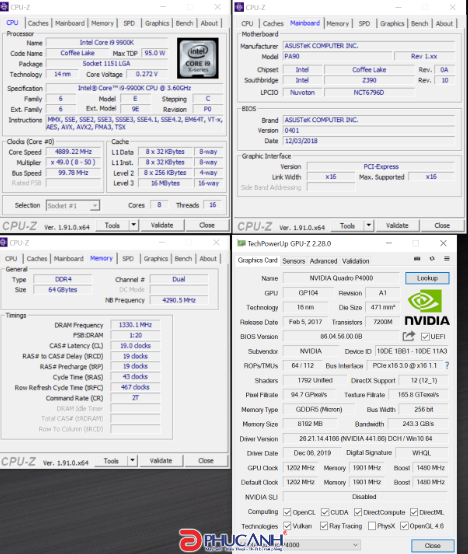Toggle the PhysX checkbox
Screen dimensions: 468x554
click(372, 526)
